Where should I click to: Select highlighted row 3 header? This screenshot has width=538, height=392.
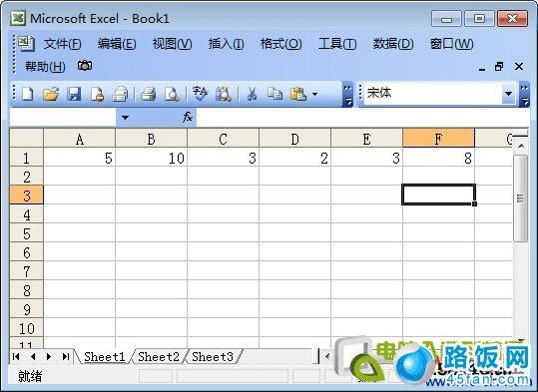[x=26, y=196]
